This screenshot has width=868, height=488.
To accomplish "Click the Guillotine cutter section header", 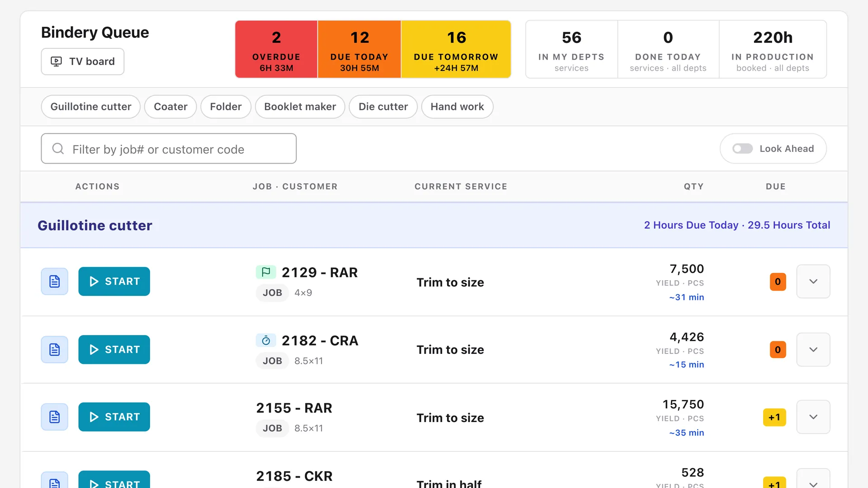I will pyautogui.click(x=434, y=225).
